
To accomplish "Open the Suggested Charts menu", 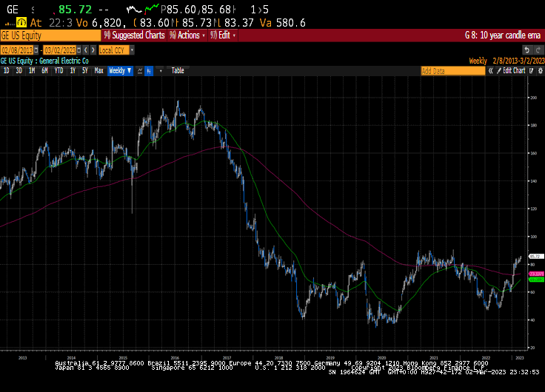I will point(134,35).
